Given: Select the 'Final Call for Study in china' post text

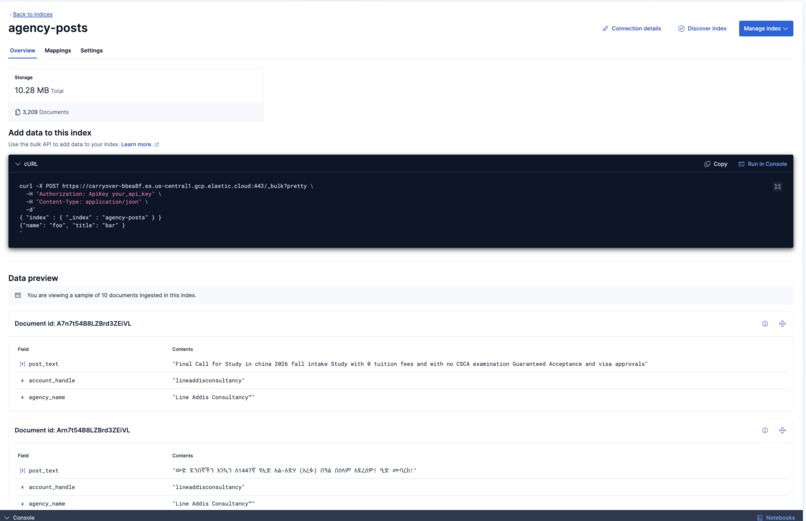Looking at the screenshot, I should click(x=410, y=364).
